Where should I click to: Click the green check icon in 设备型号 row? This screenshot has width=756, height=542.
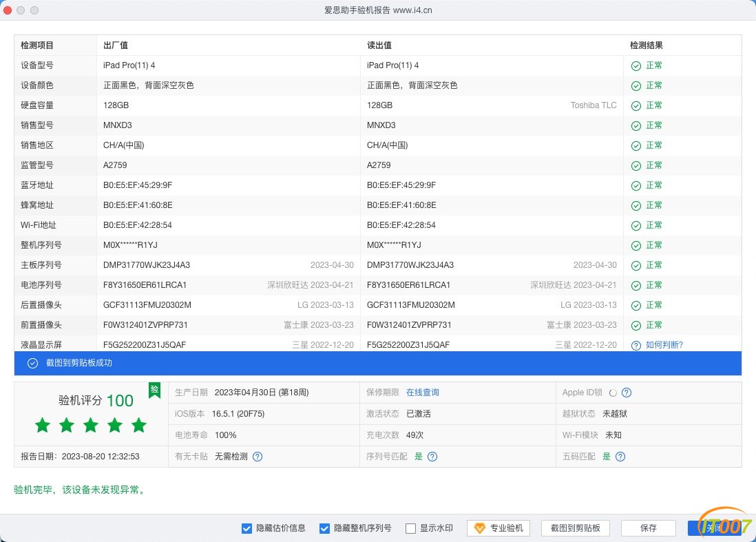(636, 65)
